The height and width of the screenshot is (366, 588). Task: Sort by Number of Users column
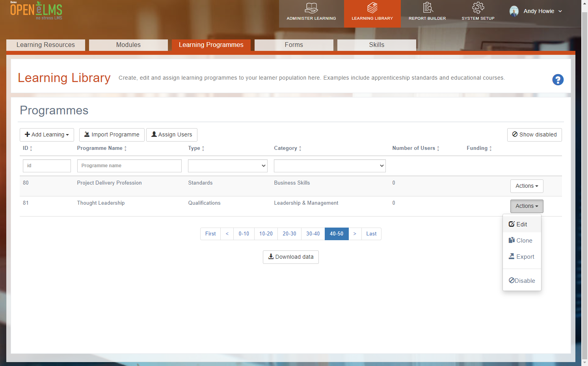pyautogui.click(x=416, y=148)
